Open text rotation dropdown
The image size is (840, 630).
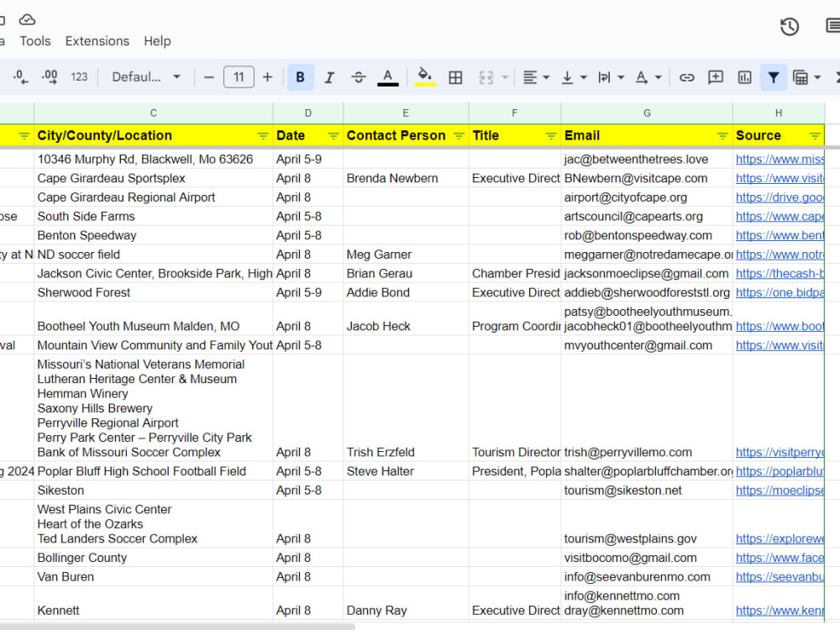[x=648, y=77]
